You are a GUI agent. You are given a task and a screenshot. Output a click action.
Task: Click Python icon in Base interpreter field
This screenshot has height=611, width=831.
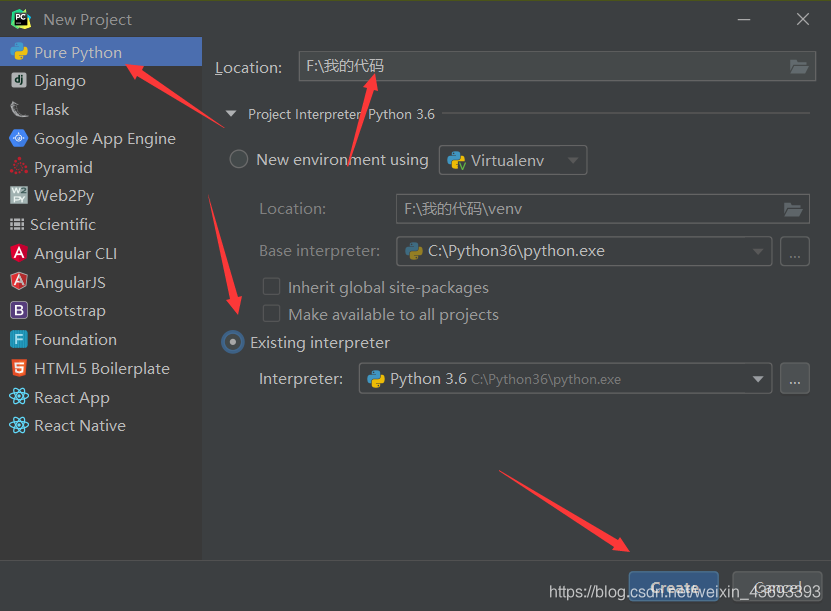(414, 251)
